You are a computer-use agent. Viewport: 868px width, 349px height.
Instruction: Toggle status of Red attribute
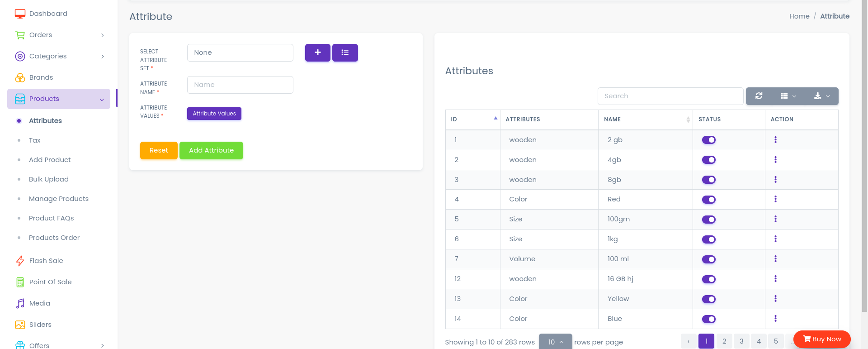tap(708, 200)
